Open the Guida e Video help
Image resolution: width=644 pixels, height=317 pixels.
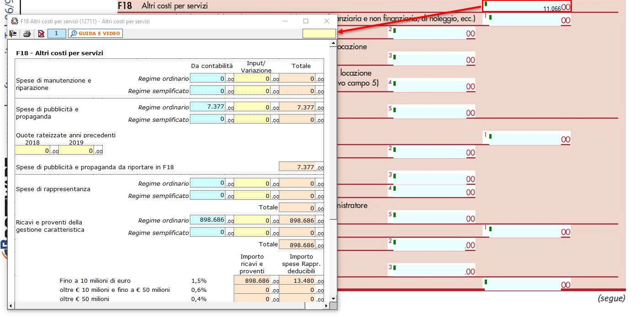[x=95, y=33]
